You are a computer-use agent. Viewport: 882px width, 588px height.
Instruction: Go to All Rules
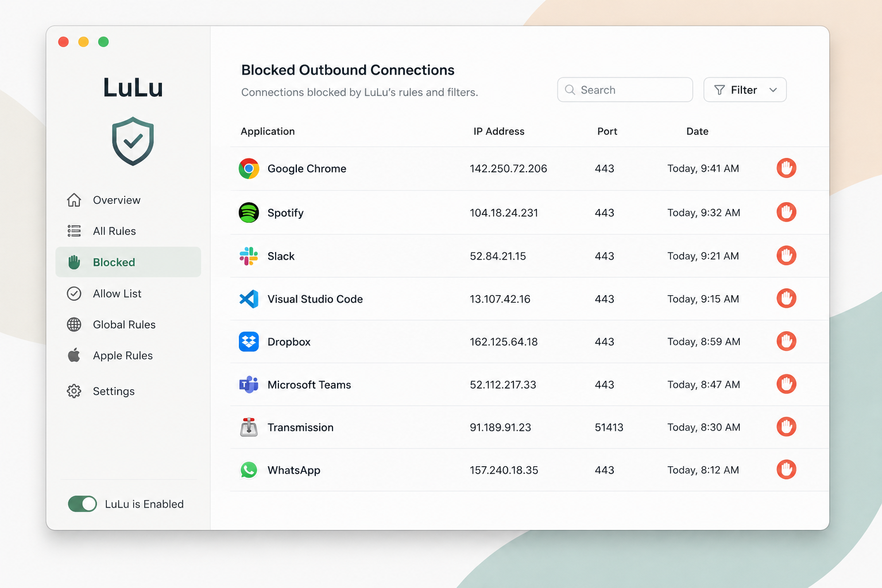coord(128,231)
